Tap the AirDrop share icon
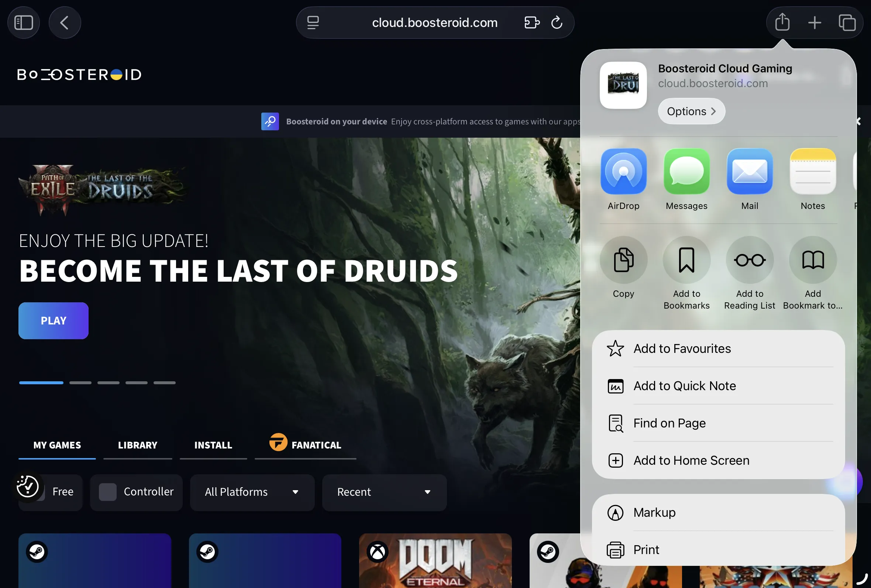871x588 pixels. [623, 171]
